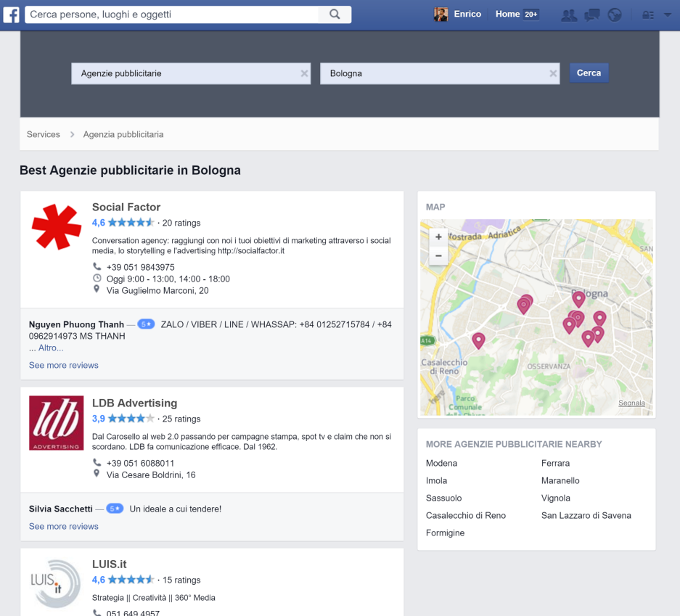Screen dimensions: 680x616
Task: Click LDB Advertising address pin icon
Action: 97,473
